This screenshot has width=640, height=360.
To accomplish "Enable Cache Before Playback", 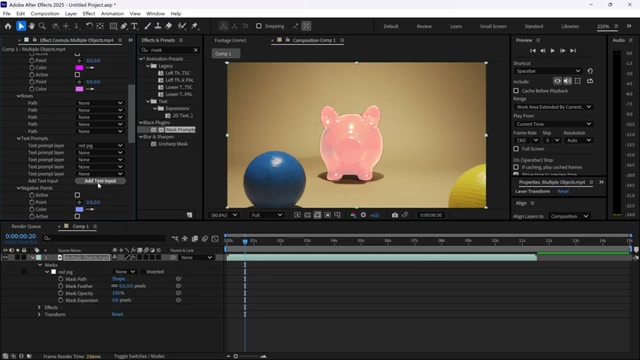I will pos(516,91).
